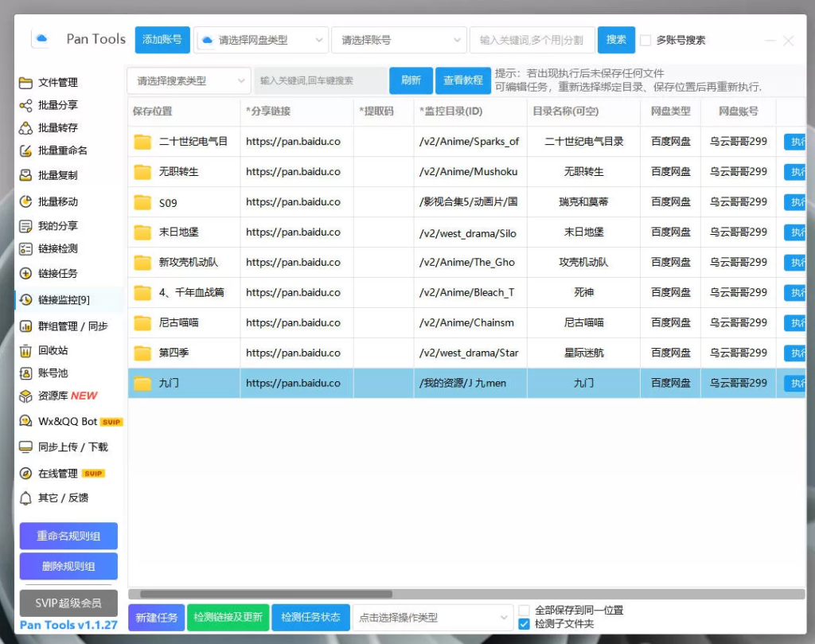Image resolution: width=815 pixels, height=644 pixels.
Task: Open 请选择搜索类型 dropdown
Action: pos(189,80)
